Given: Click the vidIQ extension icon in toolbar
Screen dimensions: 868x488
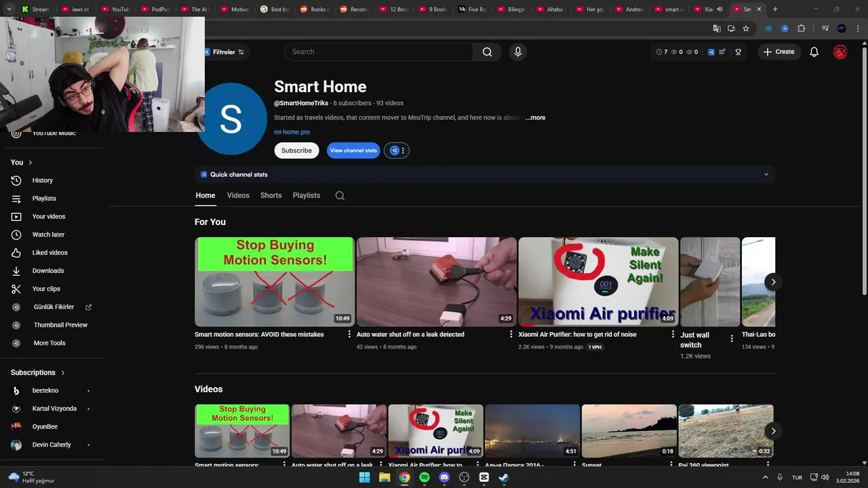Looking at the screenshot, I should [785, 28].
